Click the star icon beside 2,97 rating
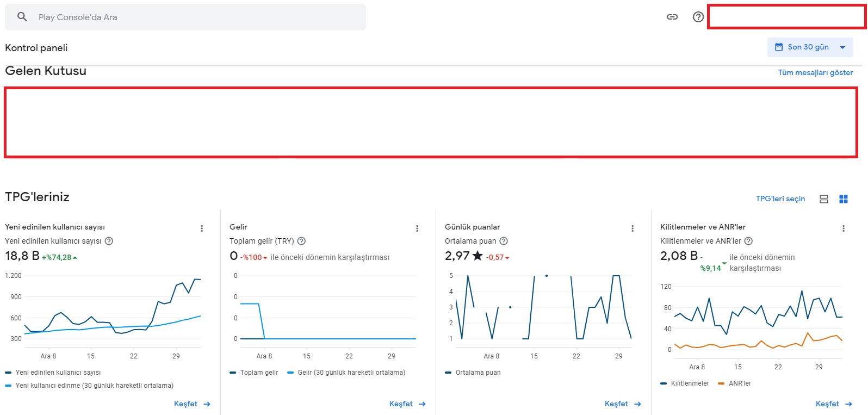 tap(478, 256)
